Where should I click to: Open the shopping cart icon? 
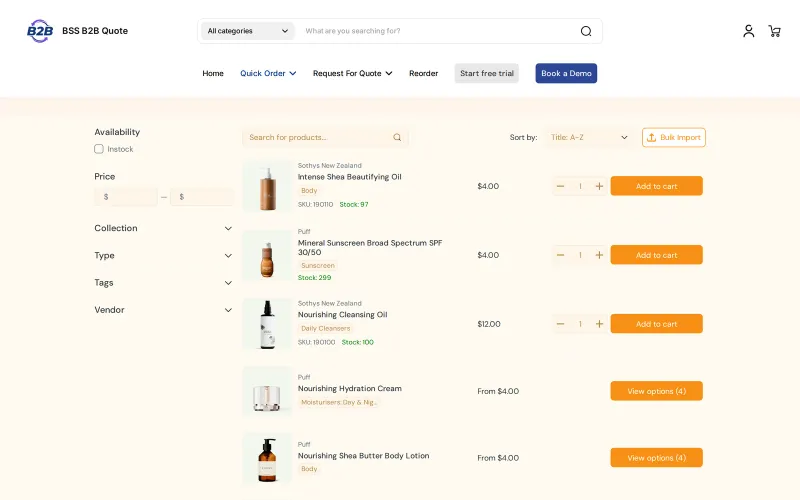coord(774,31)
